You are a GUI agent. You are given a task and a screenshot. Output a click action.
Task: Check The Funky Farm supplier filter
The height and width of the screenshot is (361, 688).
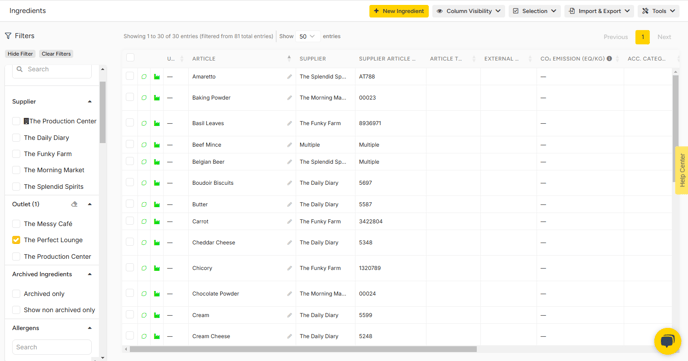coord(16,154)
